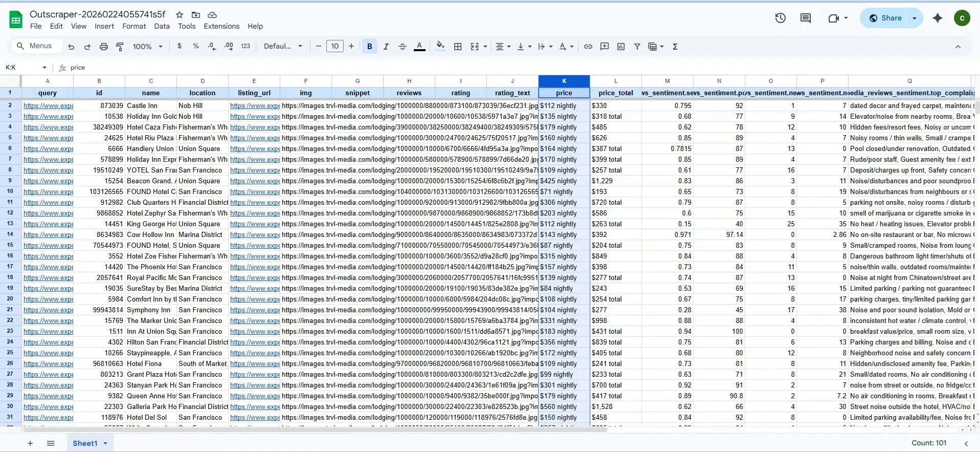
Task: Click the create a filter icon
Action: click(x=637, y=47)
